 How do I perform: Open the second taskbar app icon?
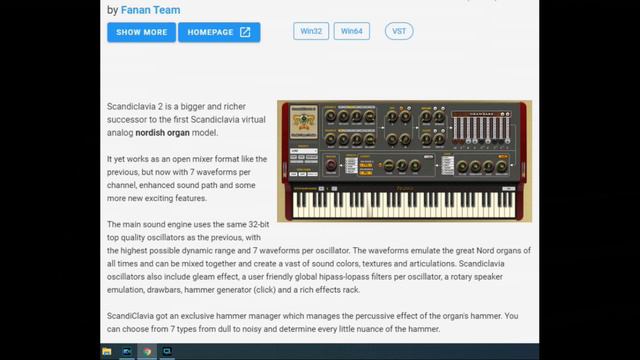(127, 351)
